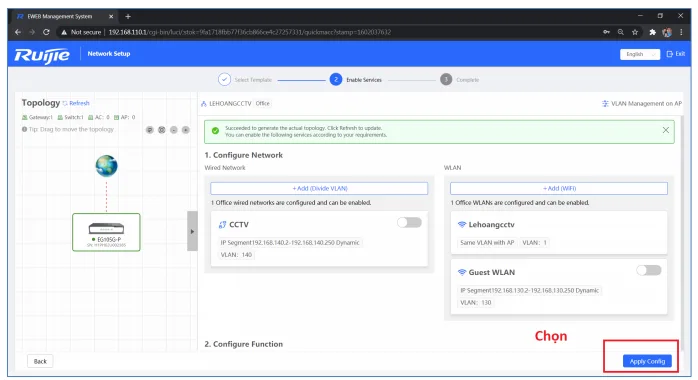Click the topology legend note icon
This screenshot has width=698, height=380.
(x=150, y=130)
